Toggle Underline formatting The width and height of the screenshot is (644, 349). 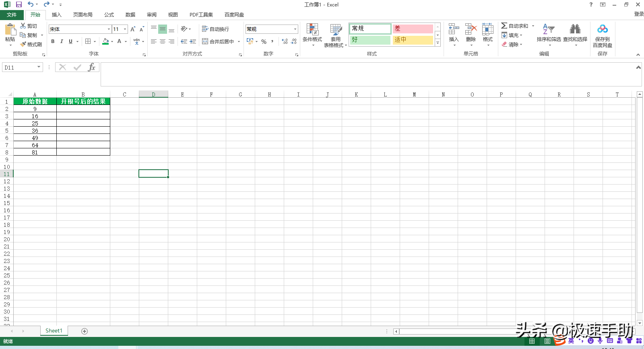pos(70,41)
